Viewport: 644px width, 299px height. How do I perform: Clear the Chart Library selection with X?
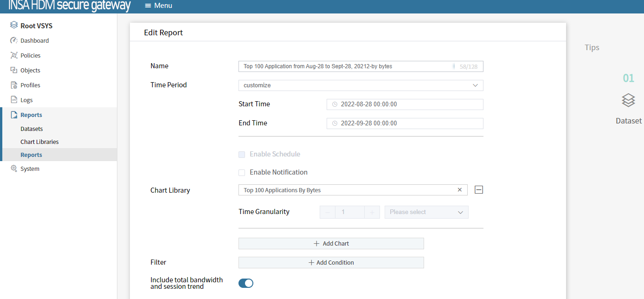click(459, 190)
